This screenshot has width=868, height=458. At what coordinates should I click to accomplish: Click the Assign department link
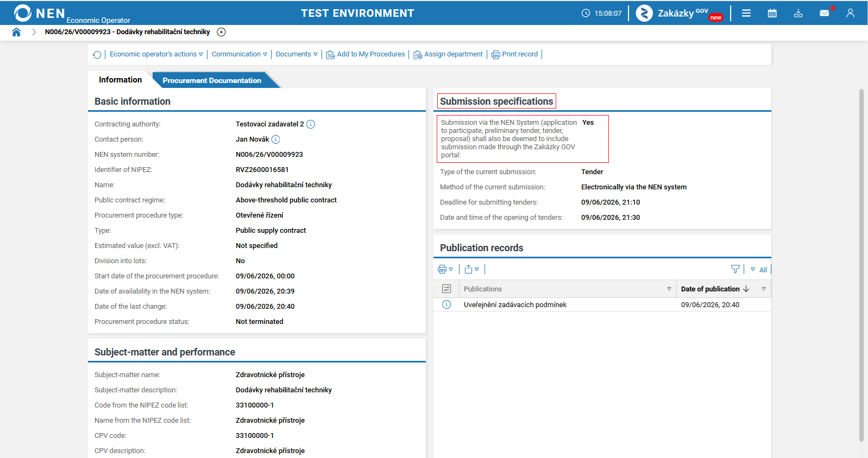[454, 54]
